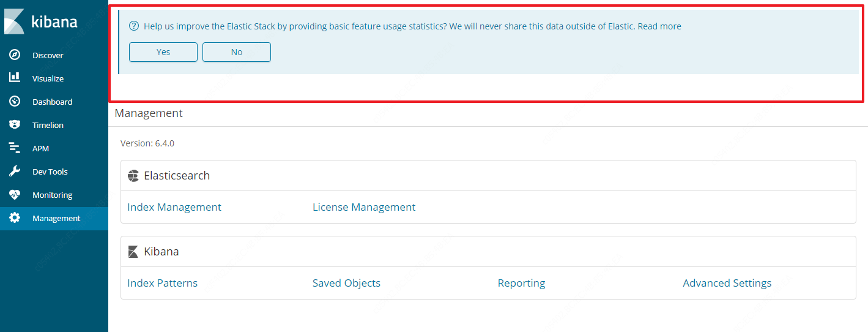Viewport: 868px width, 332px height.
Task: Click Yes to share usage statistics
Action: click(163, 52)
